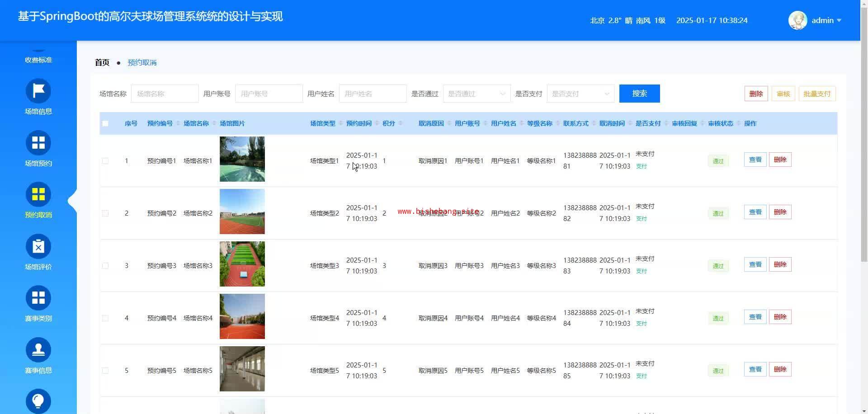Open 场馆评价 clipboard icon

[x=38, y=247]
